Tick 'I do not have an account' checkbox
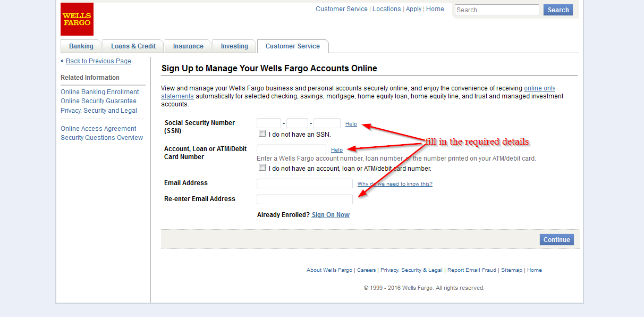Viewport: 644px width, 317px height. tap(262, 168)
